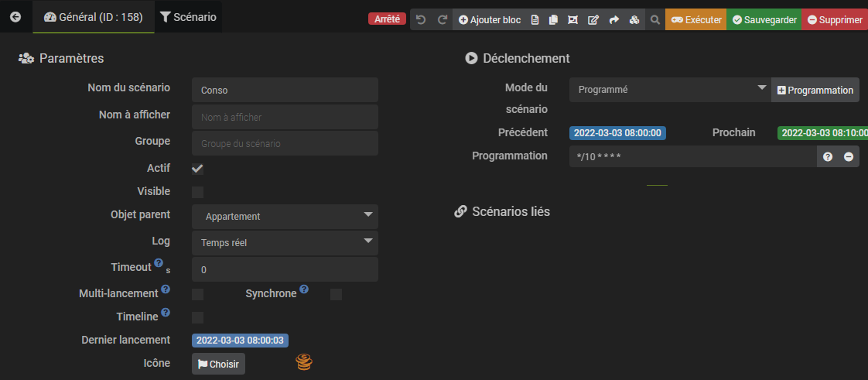The width and height of the screenshot is (868, 380).
Task: Click the duplicate scenario icon
Action: point(553,19)
